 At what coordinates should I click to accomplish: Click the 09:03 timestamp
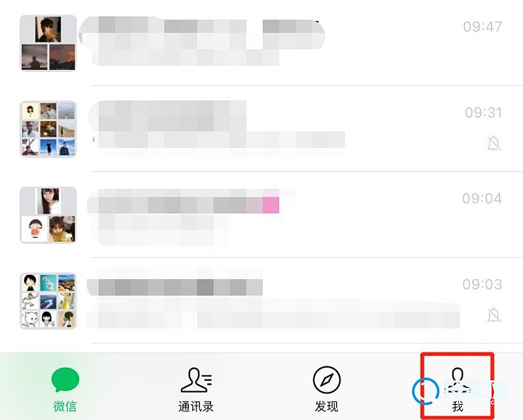point(482,285)
